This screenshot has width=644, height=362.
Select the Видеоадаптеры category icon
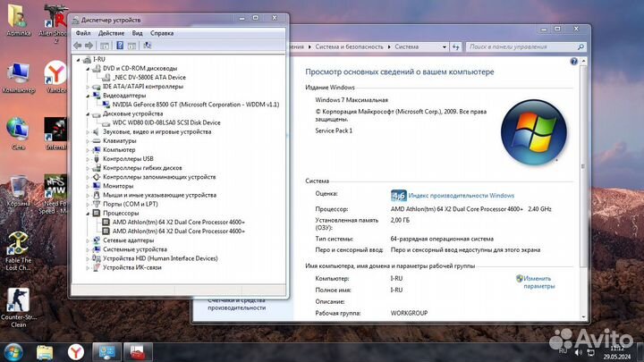tap(97, 96)
